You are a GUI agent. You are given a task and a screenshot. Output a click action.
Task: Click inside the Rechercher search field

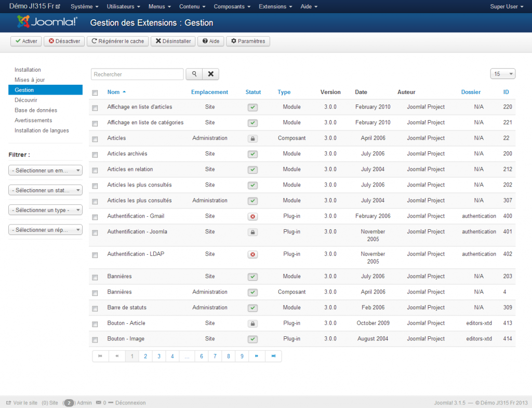pos(137,74)
